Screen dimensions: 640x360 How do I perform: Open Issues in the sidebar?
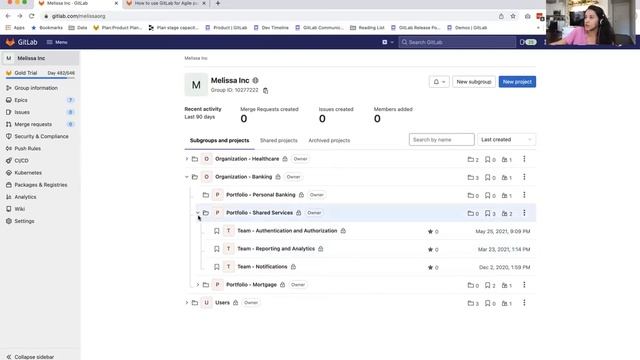click(22, 112)
